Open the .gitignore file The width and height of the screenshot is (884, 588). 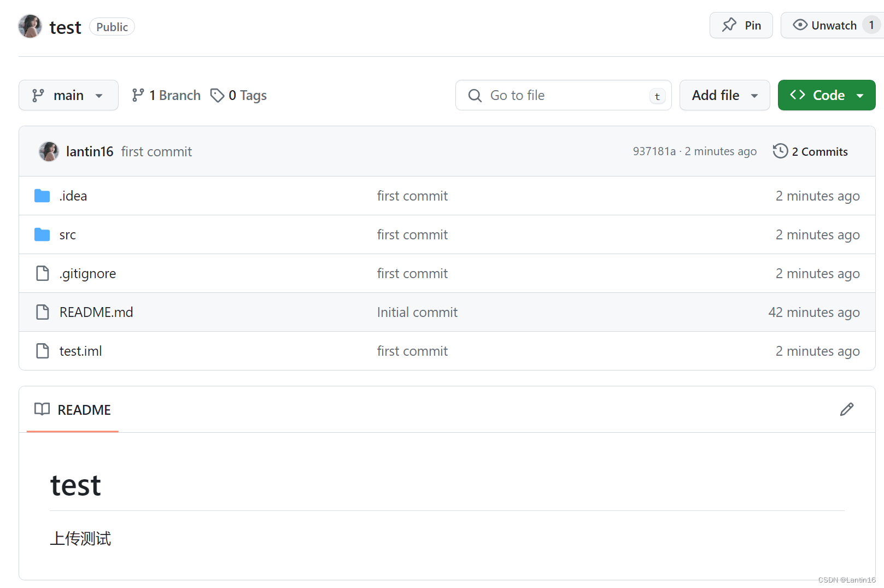[88, 273]
